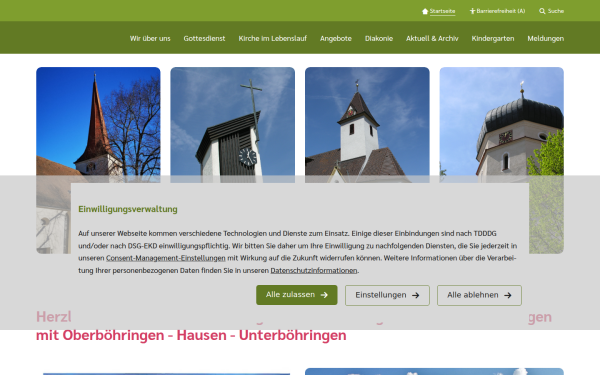
Task: Open the Suche search link
Action: [x=556, y=11]
